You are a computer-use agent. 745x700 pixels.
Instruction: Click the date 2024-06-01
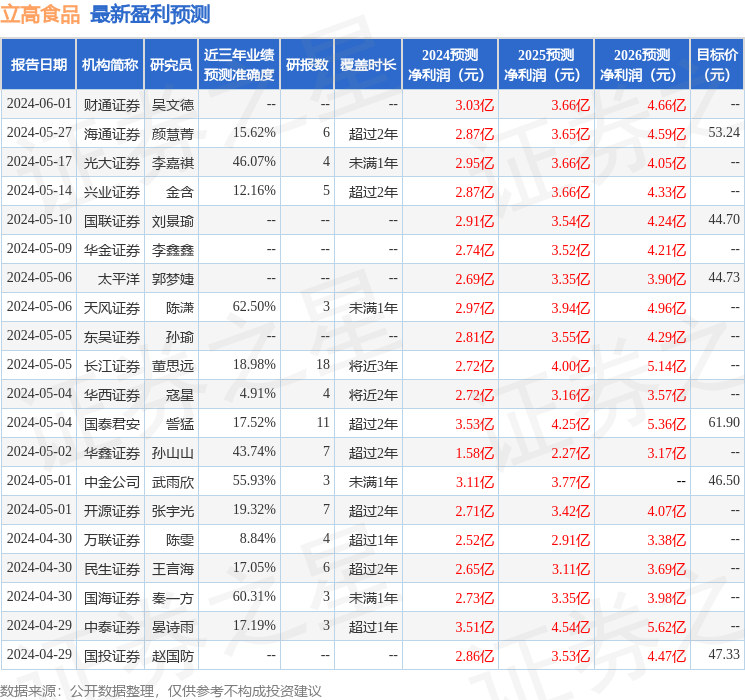pos(39,104)
